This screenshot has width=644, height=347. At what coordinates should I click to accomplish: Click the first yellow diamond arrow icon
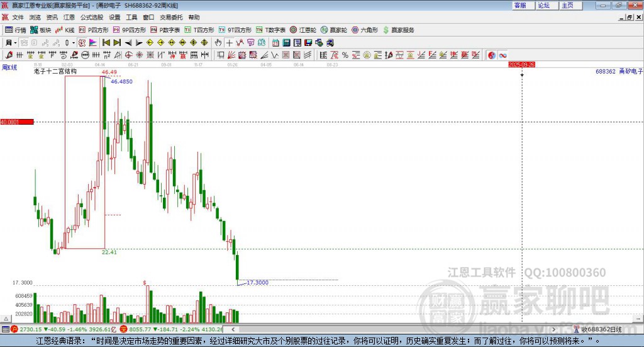click(x=150, y=43)
